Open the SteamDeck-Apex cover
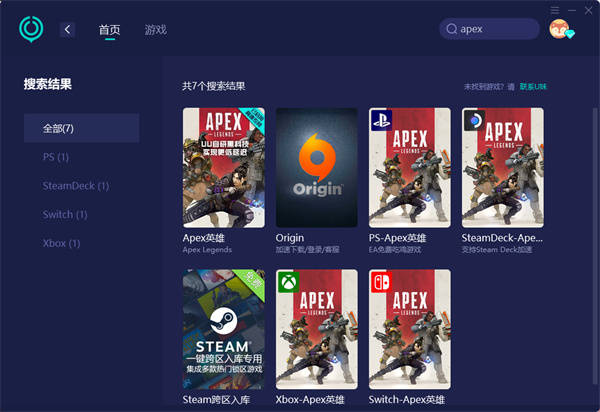Screen dimensions: 600x412 pos(503,168)
